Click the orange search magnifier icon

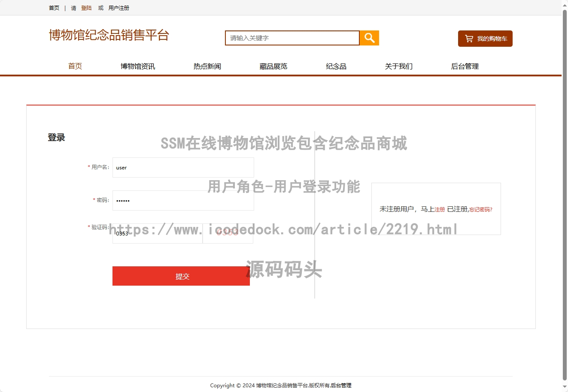(369, 38)
